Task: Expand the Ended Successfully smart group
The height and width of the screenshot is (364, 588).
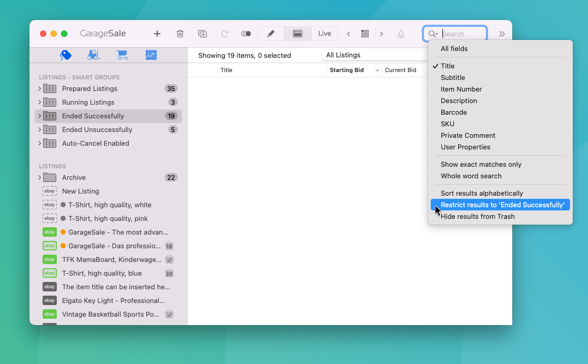Action: click(x=39, y=116)
